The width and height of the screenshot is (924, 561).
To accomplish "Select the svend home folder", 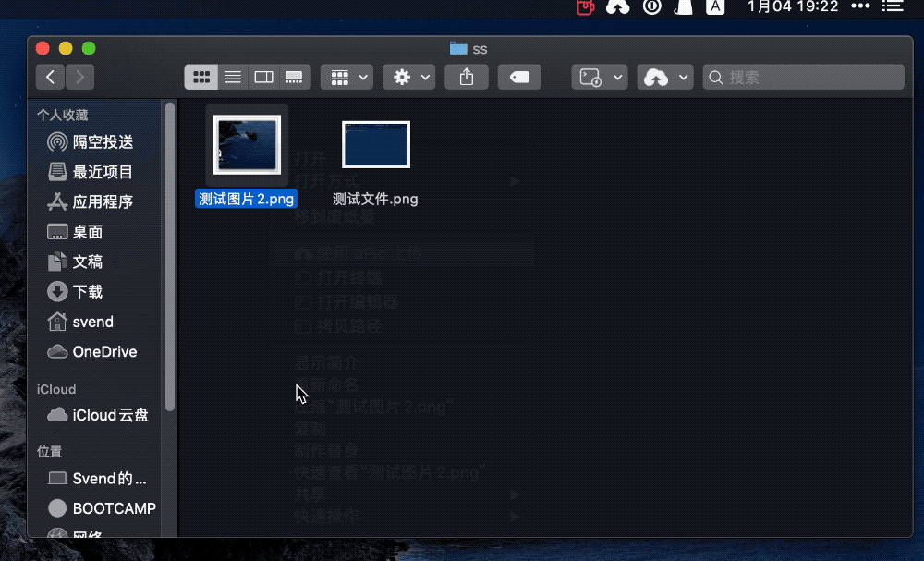I will click(x=80, y=322).
